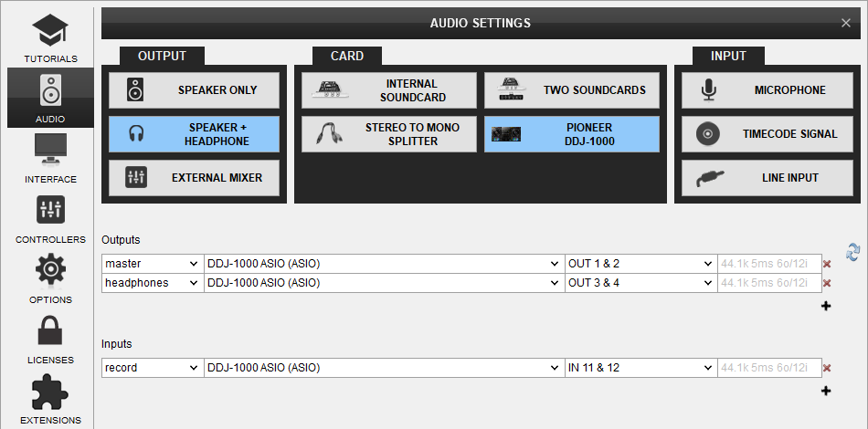Open the IN 11 & 12 channel dropdown

pyautogui.click(x=640, y=368)
